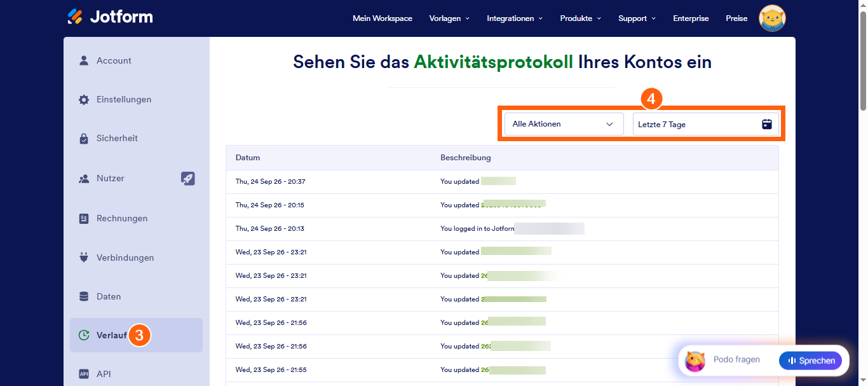This screenshot has width=868, height=386.
Task: Click the Daten database icon
Action: click(83, 296)
